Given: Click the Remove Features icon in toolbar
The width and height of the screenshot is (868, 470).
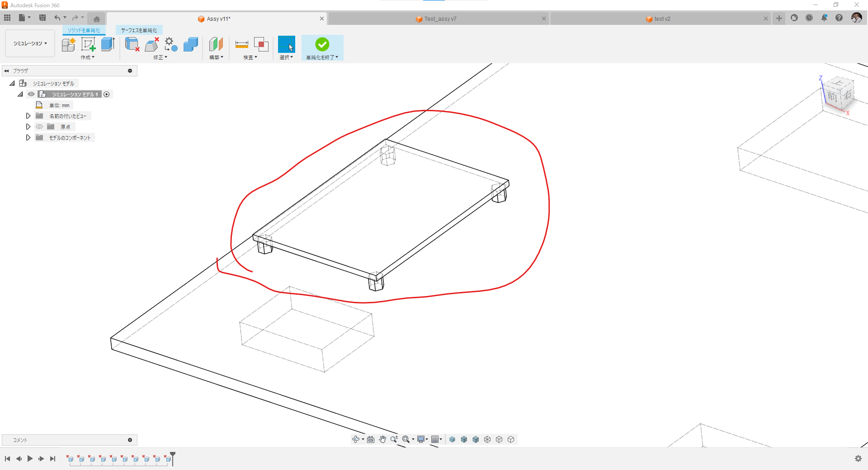Looking at the screenshot, I should point(132,44).
